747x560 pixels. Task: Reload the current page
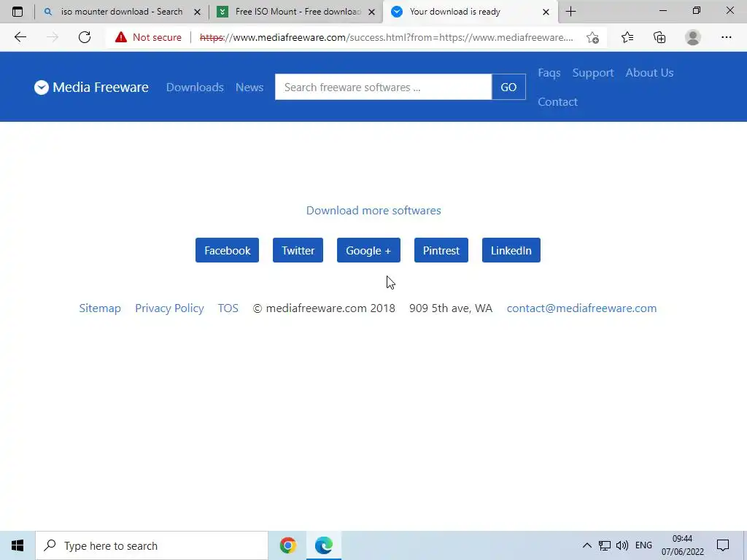click(x=85, y=37)
